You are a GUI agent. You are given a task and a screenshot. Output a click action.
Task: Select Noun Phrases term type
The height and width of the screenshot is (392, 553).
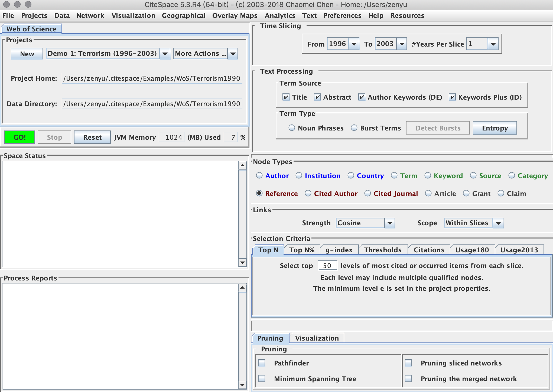292,128
